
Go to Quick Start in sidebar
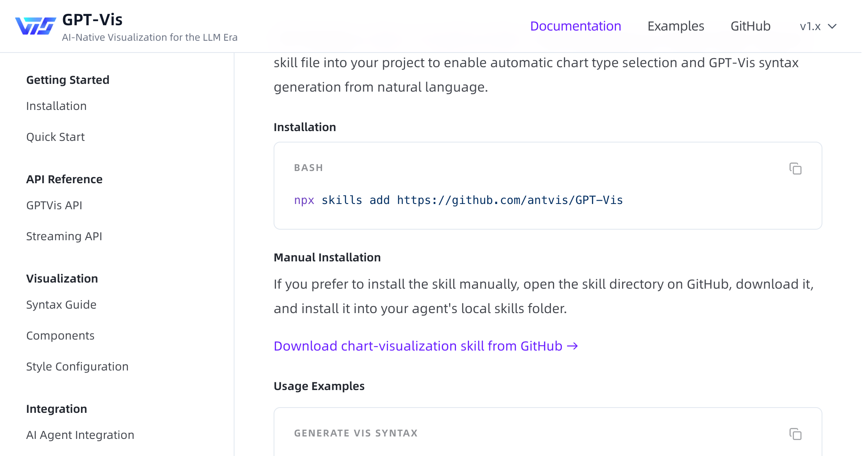point(55,137)
